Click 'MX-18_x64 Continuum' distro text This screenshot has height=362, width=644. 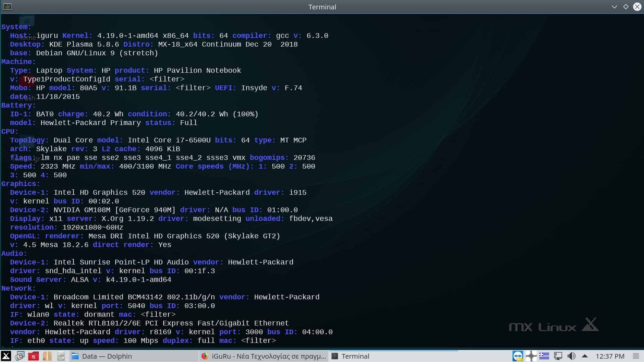[199, 44]
